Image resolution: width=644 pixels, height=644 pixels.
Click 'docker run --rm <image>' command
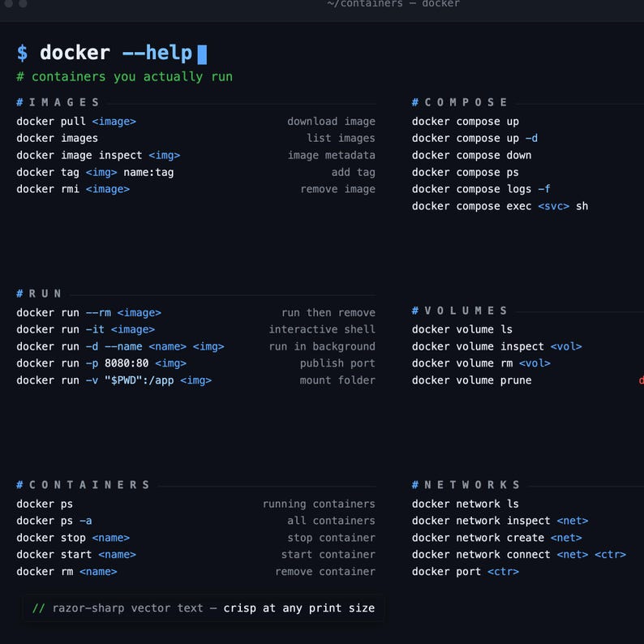click(88, 313)
